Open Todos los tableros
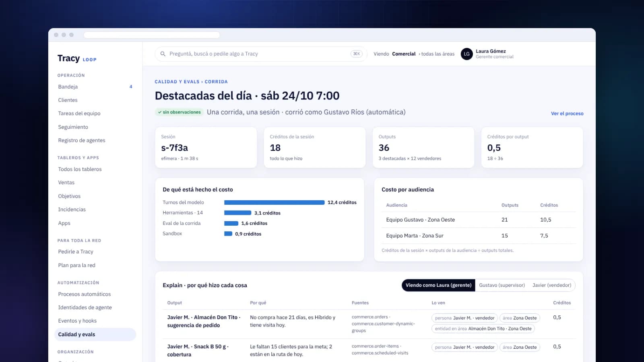644x362 pixels. 95,169
